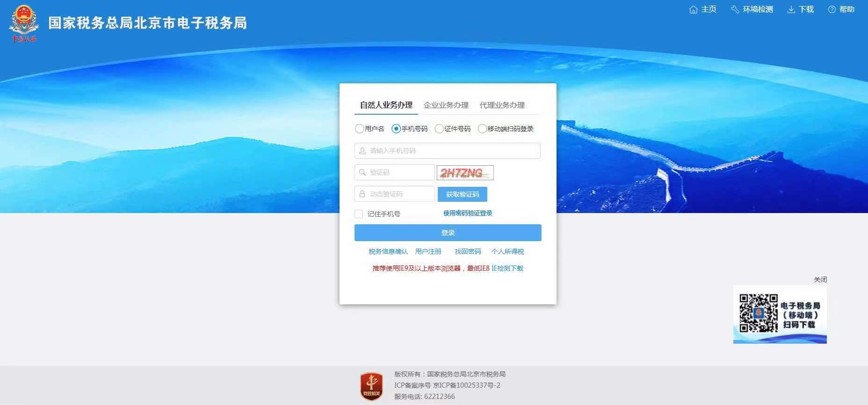Click the 版权所有 copyright line
Screen dimensions: 868x405
click(x=450, y=374)
